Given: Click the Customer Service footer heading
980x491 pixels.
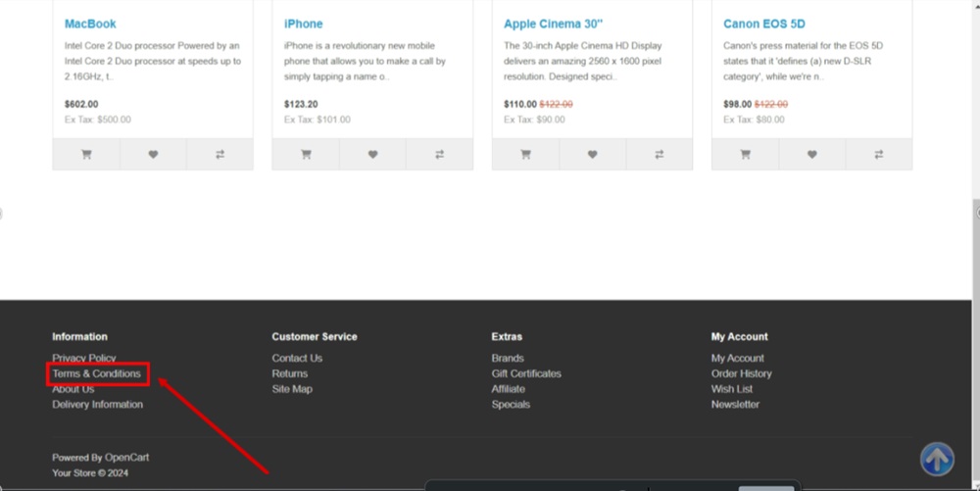Looking at the screenshot, I should (x=315, y=336).
